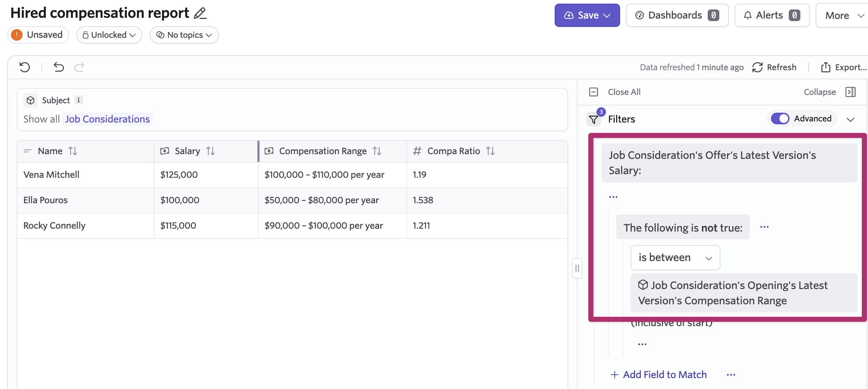Click the Save button
The image size is (868, 389).
pos(587,15)
